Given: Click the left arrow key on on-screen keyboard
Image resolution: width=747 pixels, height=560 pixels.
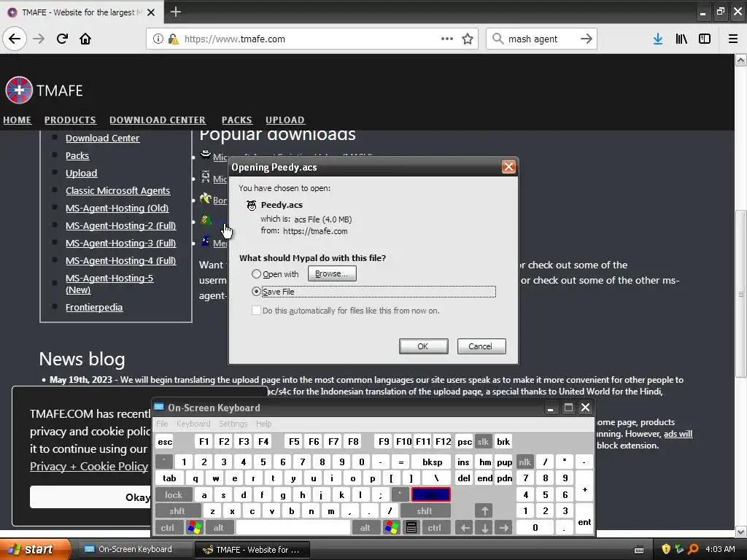Looking at the screenshot, I should pyautogui.click(x=465, y=527).
